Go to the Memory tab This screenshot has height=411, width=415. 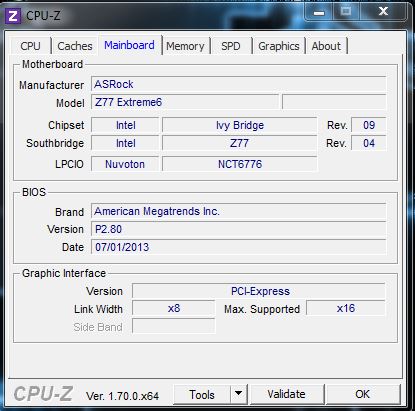185,46
